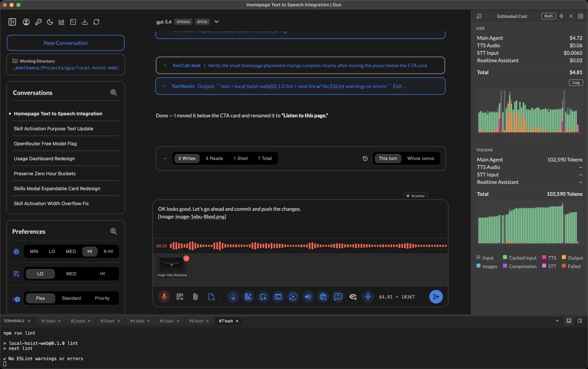Collapse the file activity summary chevron
Screen dimensions: 588x369
[x=165, y=158]
